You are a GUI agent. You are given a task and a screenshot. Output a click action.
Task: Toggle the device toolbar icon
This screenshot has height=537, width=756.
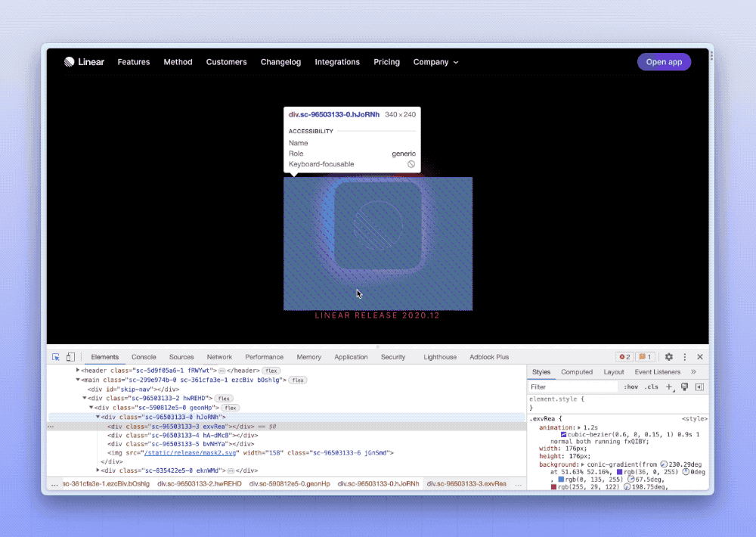pyautogui.click(x=70, y=357)
